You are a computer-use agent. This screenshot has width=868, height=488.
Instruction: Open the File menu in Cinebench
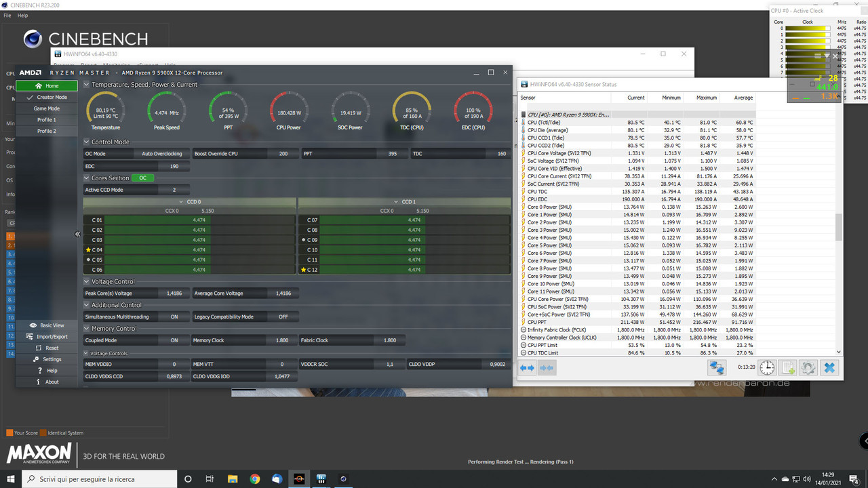[7, 16]
